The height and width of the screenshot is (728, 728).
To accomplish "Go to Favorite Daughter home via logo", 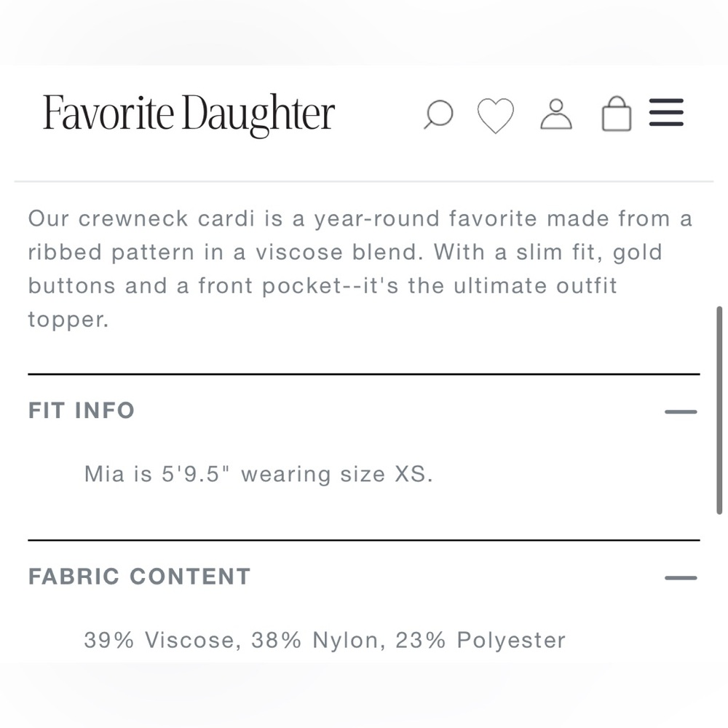I will pyautogui.click(x=189, y=114).
